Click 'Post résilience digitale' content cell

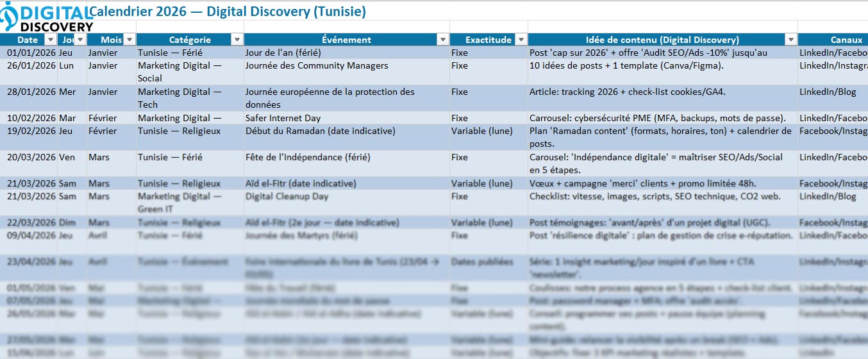pyautogui.click(x=663, y=242)
